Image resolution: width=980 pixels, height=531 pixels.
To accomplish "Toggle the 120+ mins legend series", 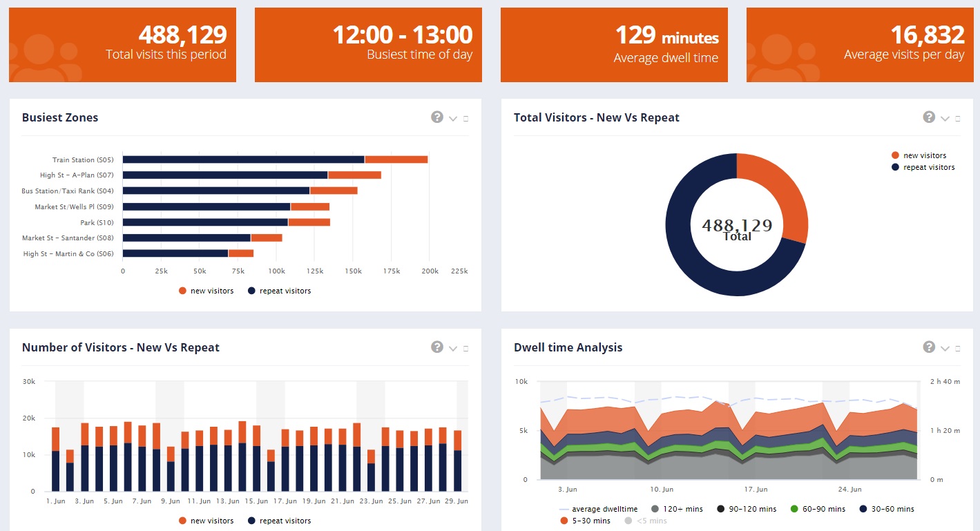I will pos(677,509).
